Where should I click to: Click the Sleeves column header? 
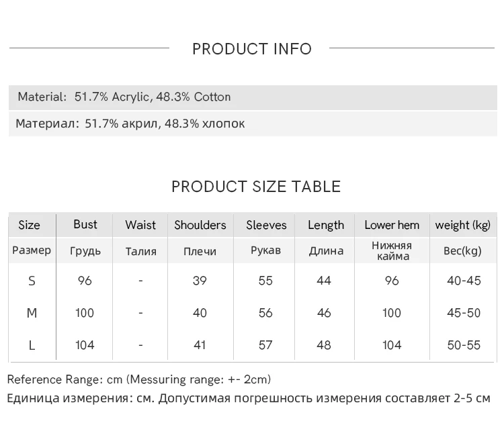click(x=266, y=226)
